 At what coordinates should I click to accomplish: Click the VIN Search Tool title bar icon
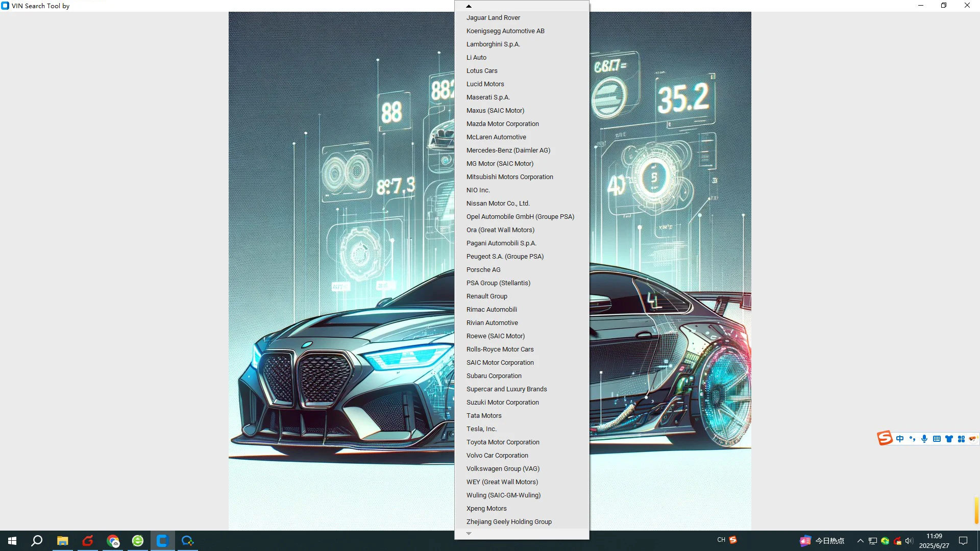(x=5, y=6)
